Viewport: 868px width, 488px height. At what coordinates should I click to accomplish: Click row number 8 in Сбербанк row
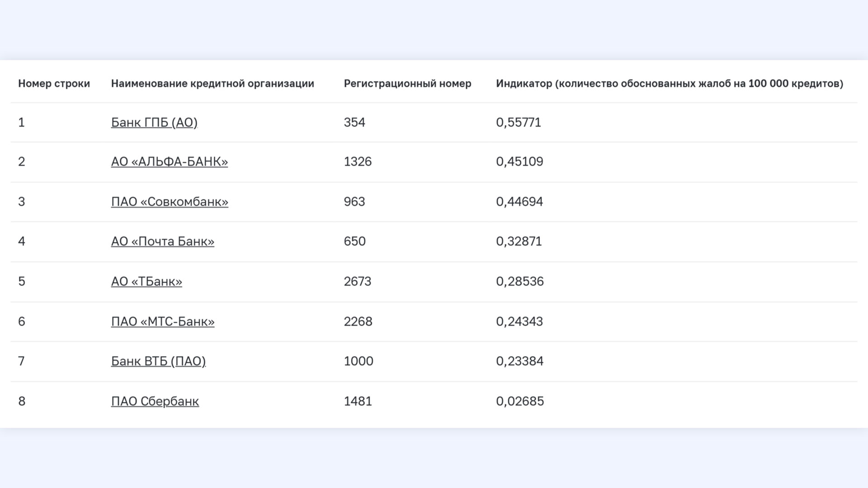(x=21, y=401)
